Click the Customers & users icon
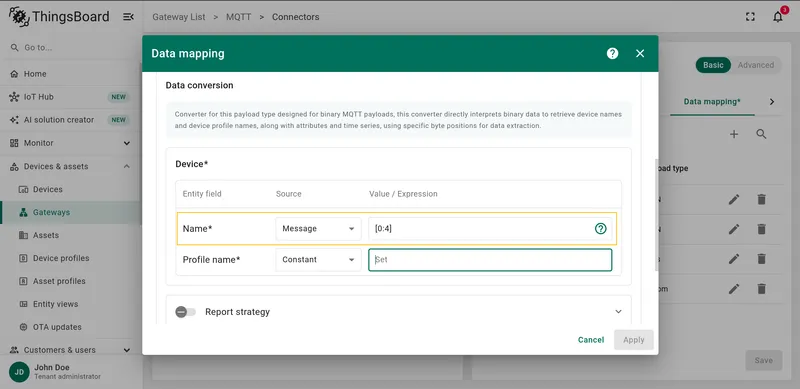 (14, 350)
